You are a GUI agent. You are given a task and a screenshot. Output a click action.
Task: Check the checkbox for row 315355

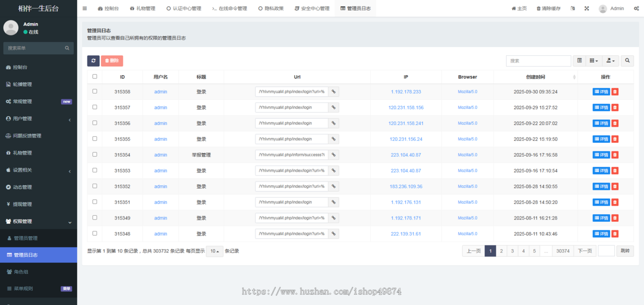(x=95, y=139)
